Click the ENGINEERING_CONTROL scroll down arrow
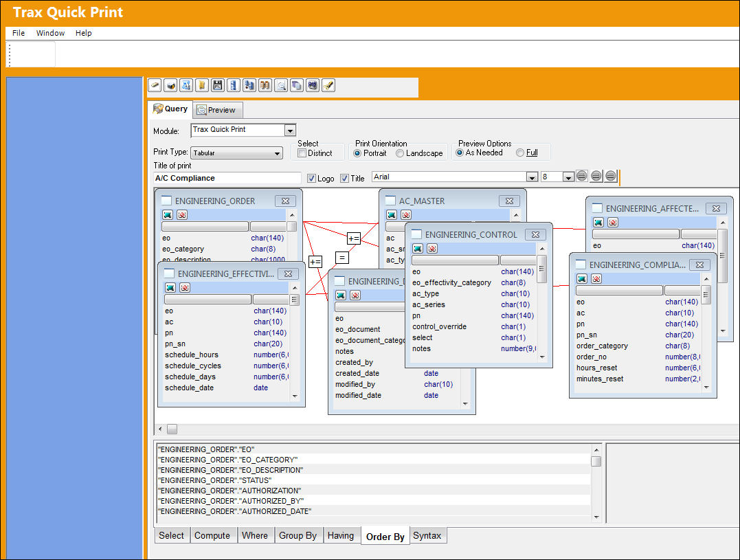Viewport: 740px width, 560px height. [x=542, y=357]
